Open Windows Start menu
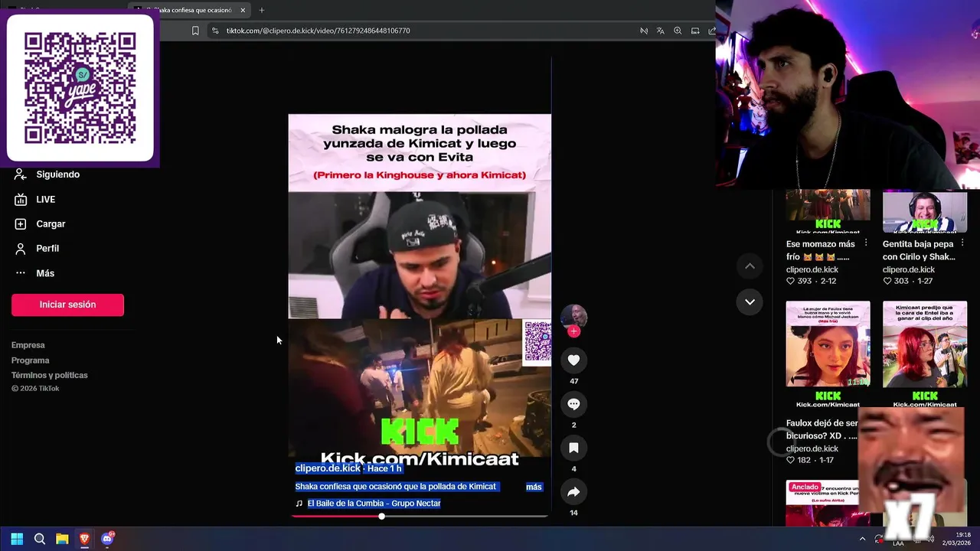The height and width of the screenshot is (551, 980). coord(17,539)
